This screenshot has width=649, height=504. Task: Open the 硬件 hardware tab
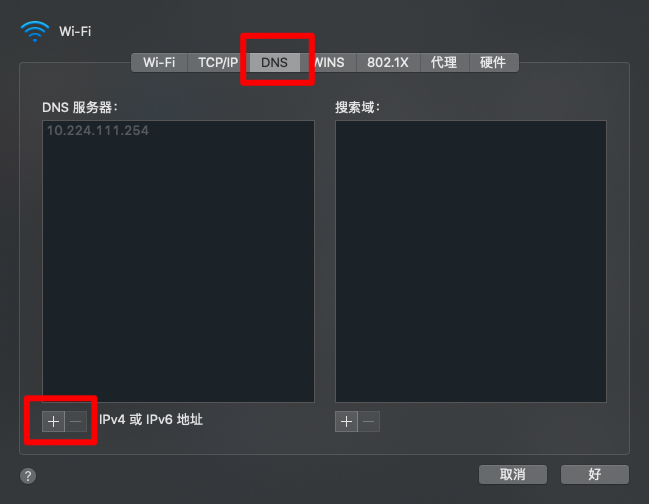[493, 62]
